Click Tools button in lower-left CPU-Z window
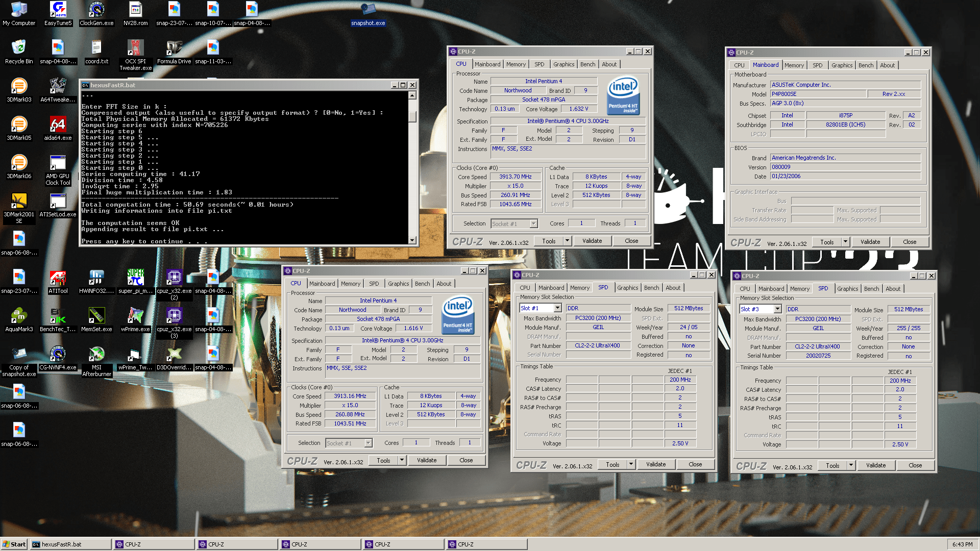The height and width of the screenshot is (551, 980). pos(383,460)
